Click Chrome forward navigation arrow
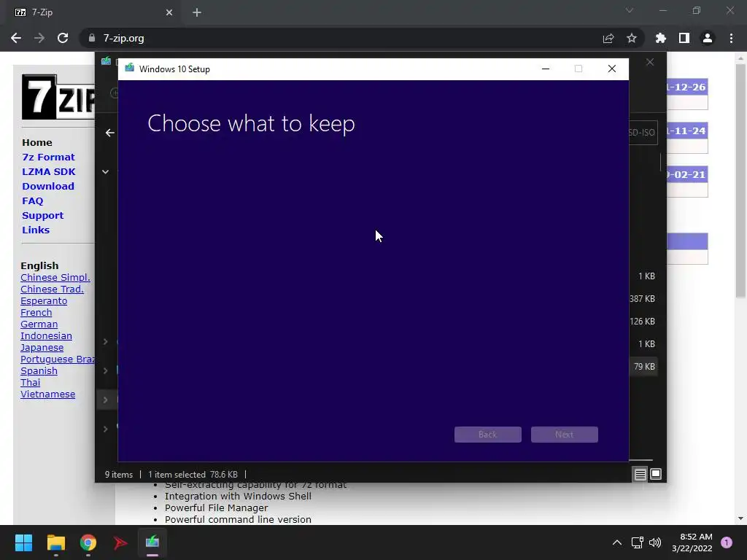Screen dimensions: 747x560 (39, 38)
